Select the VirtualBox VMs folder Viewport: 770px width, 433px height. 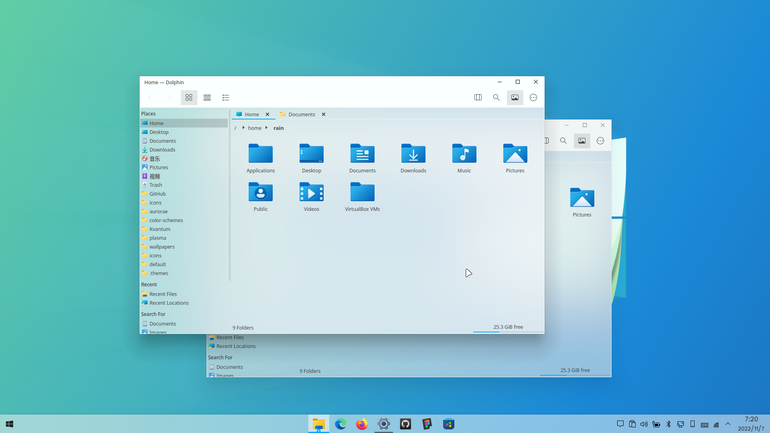[x=362, y=196]
